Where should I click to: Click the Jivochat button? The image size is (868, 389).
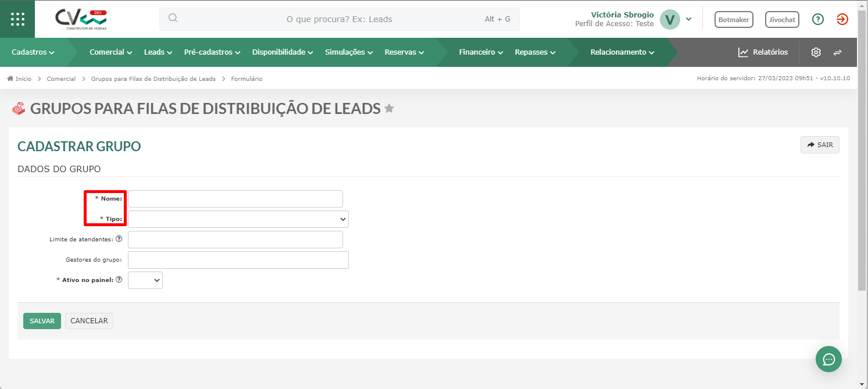[782, 19]
